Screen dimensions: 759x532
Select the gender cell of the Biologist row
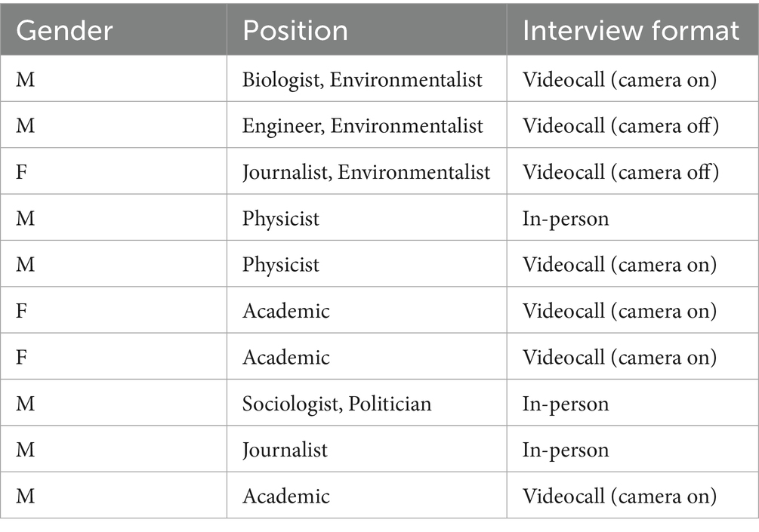[x=25, y=79]
